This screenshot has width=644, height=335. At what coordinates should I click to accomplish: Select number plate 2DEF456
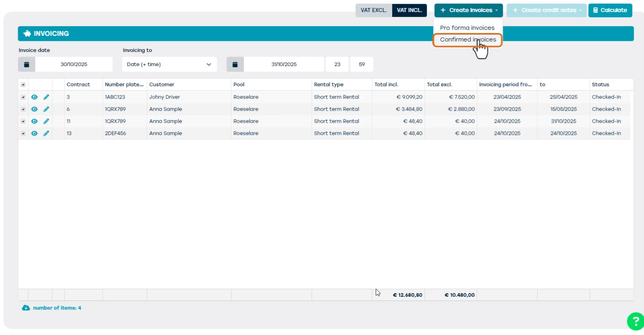coord(115,133)
